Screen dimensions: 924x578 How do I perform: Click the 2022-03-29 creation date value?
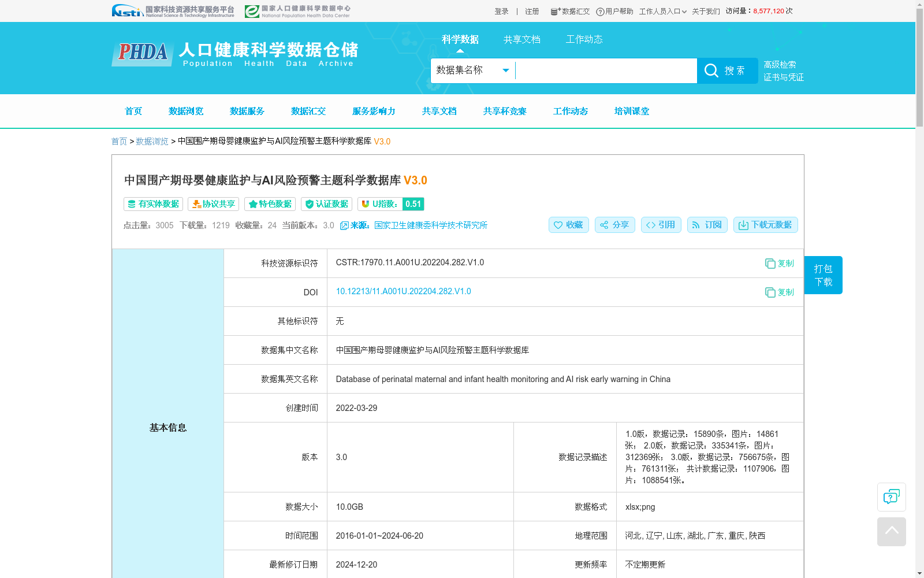356,408
